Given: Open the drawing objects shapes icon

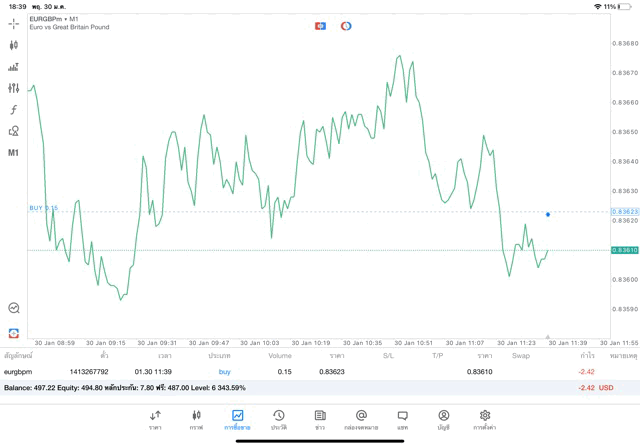Looking at the screenshot, I should click(13, 131).
